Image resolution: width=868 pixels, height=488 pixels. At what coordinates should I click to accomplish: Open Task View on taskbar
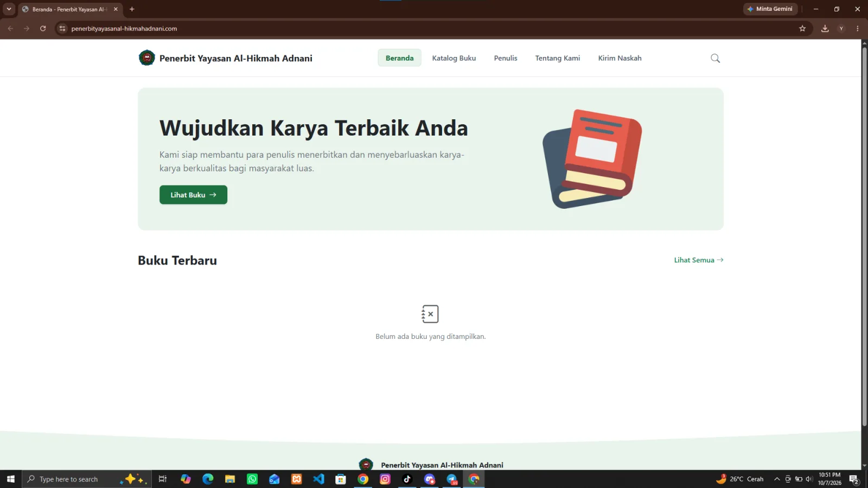tap(162, 479)
